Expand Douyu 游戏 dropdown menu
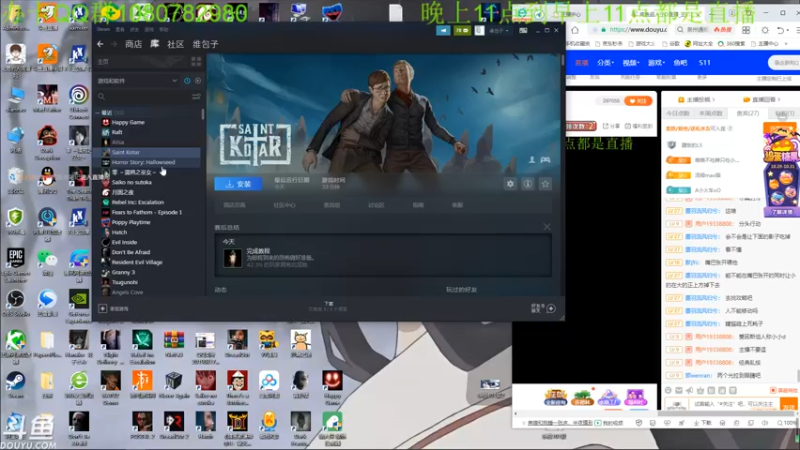Viewport: 800px width, 450px height. 656,63
